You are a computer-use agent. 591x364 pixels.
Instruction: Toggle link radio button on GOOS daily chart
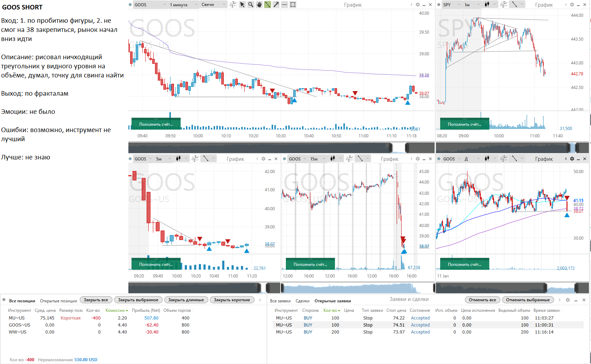click(x=439, y=159)
